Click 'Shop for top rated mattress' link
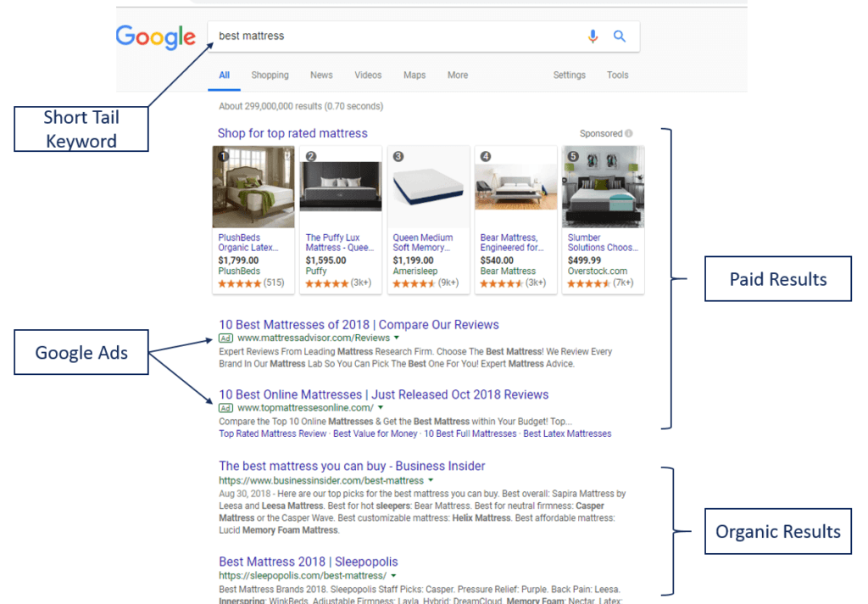This screenshot has height=604, width=868. [x=292, y=133]
